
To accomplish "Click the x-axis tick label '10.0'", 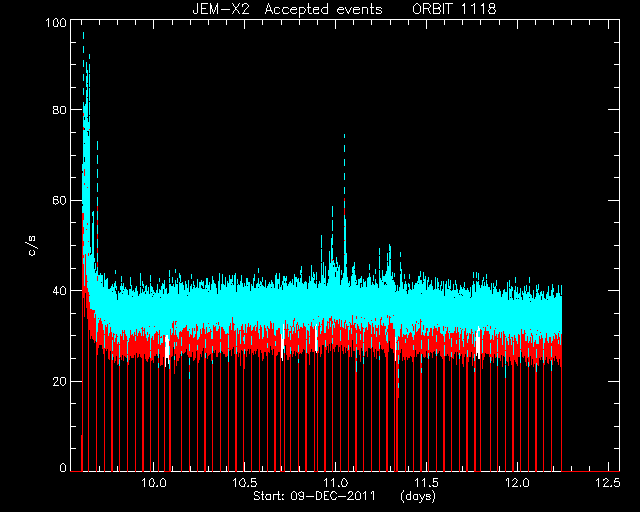I will [154, 483].
